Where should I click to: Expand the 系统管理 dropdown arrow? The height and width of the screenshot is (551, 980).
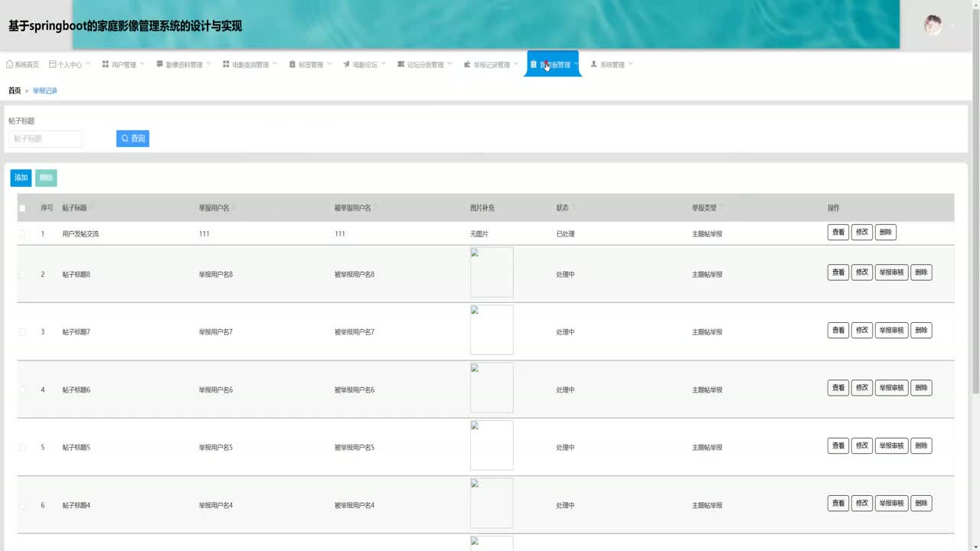[x=631, y=64]
